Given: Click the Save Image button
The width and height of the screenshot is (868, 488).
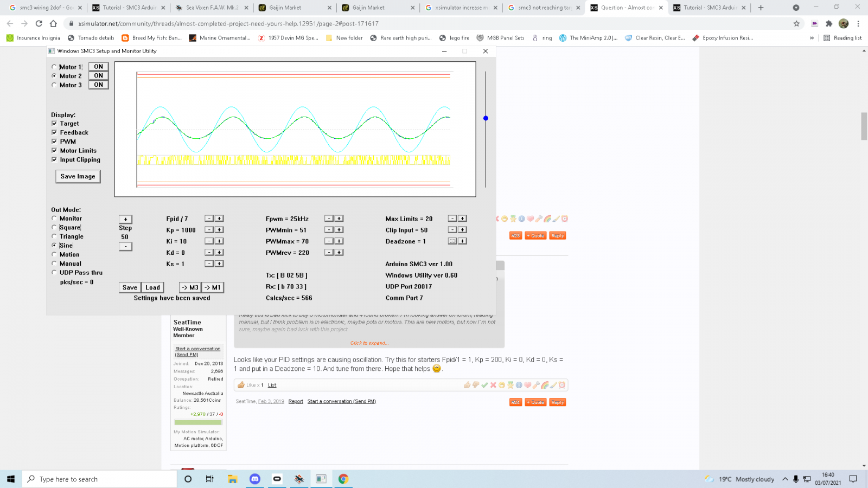Looking at the screenshot, I should point(78,177).
